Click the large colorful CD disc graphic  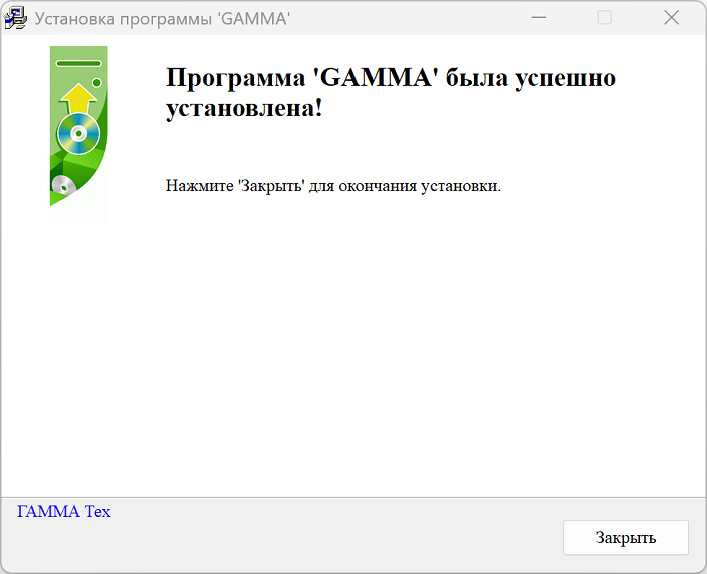click(78, 132)
